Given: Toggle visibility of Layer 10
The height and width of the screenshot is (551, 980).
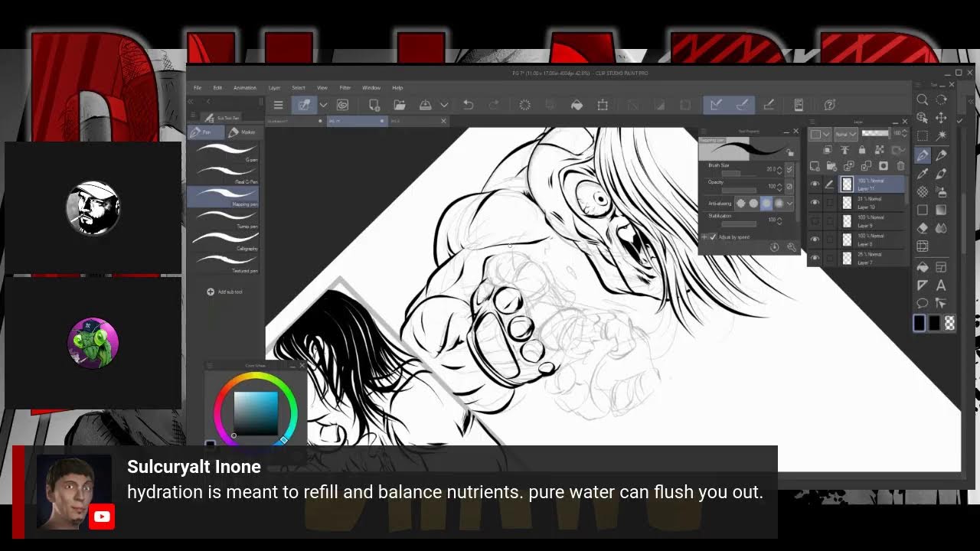Looking at the screenshot, I should point(815,203).
